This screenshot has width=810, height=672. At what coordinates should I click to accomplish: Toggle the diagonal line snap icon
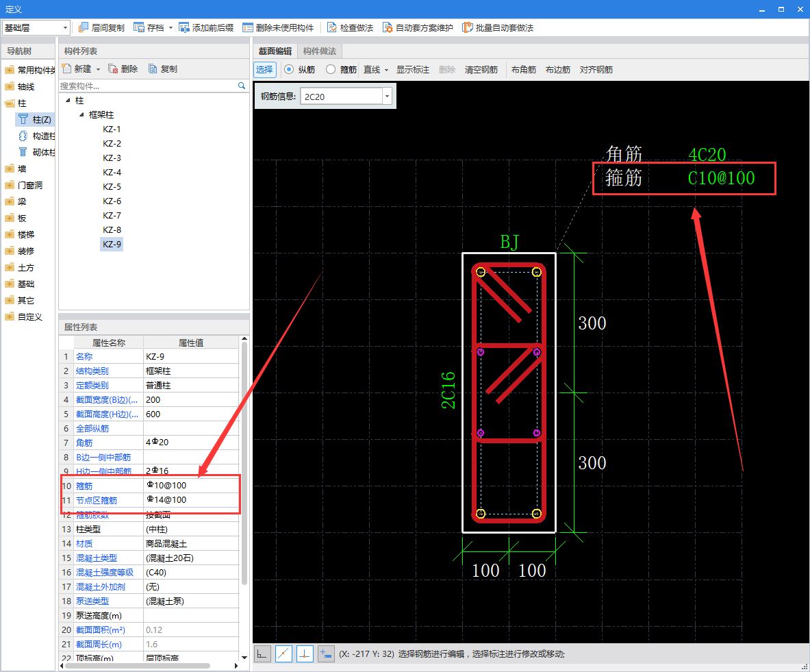click(283, 654)
